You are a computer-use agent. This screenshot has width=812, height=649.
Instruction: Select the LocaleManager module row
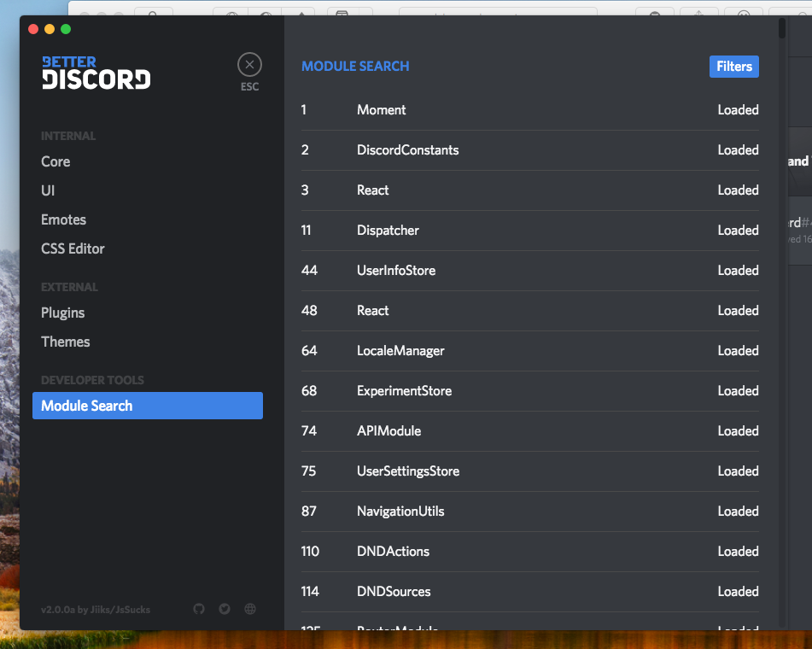click(529, 351)
